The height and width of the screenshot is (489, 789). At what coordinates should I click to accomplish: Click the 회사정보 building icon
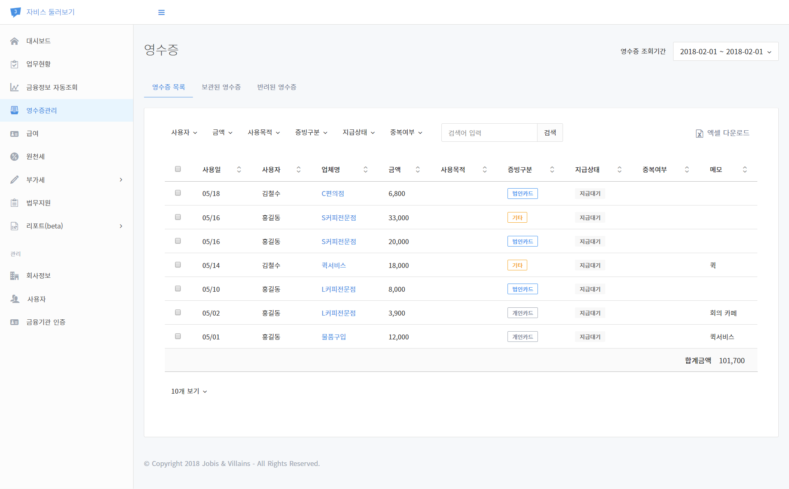[x=14, y=275]
